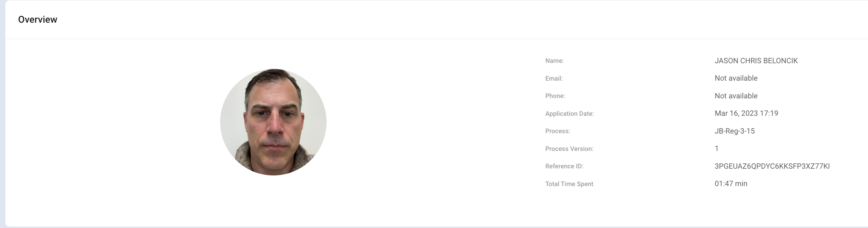
Task: Click the Total Time Spent label
Action: pos(569,184)
